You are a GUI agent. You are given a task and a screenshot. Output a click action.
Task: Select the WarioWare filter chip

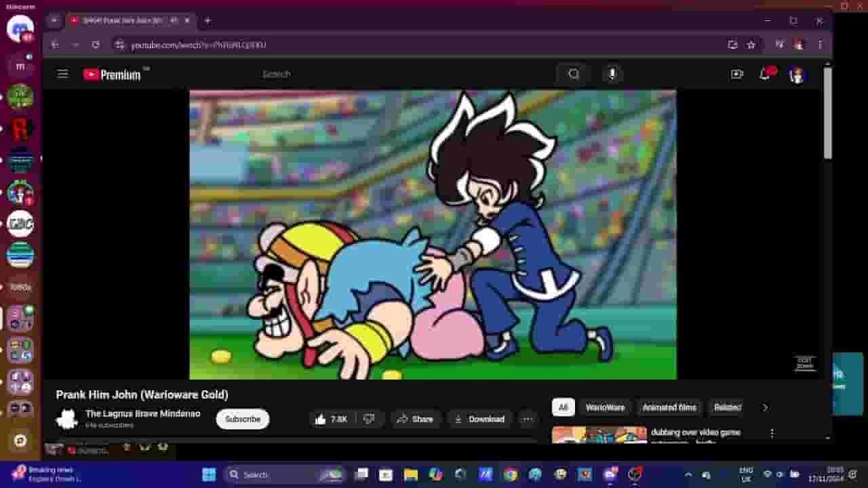(605, 407)
